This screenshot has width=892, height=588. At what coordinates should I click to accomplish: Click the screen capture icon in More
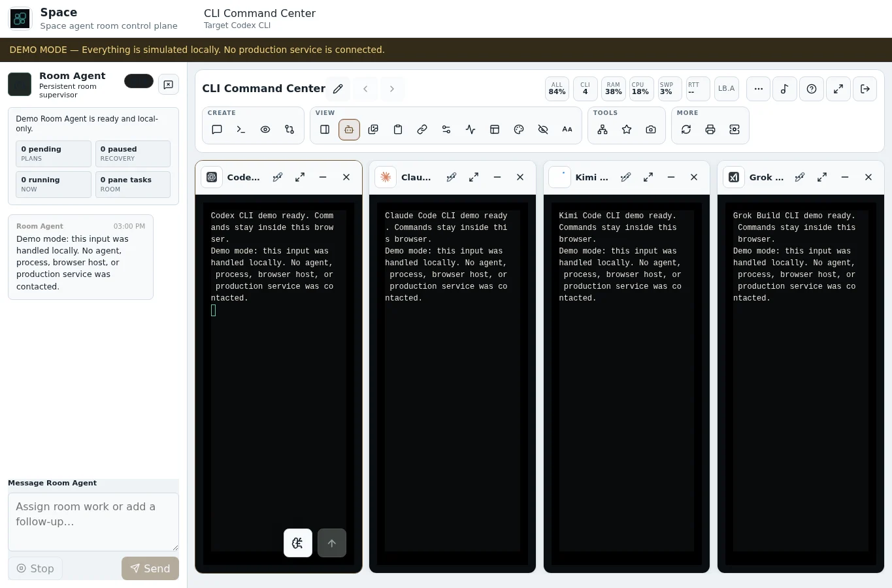(735, 129)
